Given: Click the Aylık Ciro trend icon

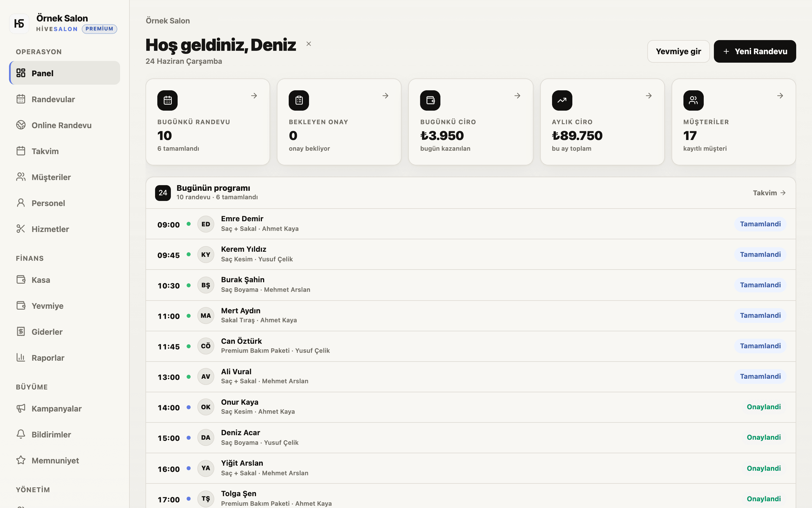Looking at the screenshot, I should pos(562,100).
